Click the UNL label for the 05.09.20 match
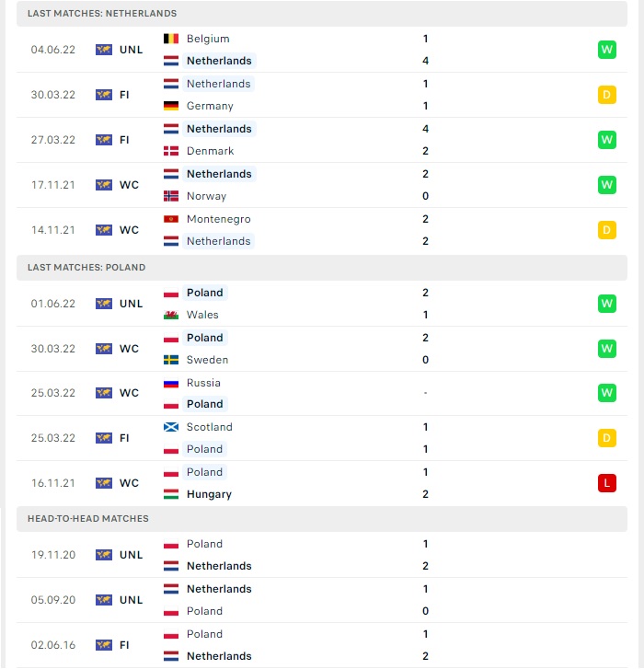Viewport: 644px width, 669px height. 131,600
